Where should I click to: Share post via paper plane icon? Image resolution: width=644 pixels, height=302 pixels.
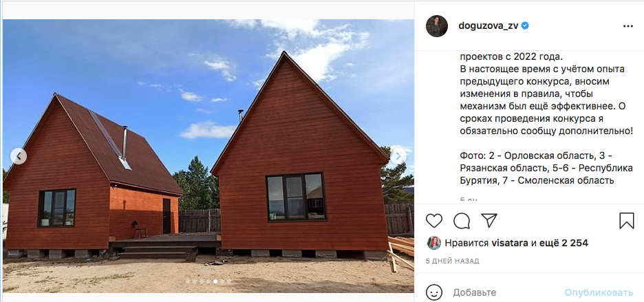[x=489, y=221]
